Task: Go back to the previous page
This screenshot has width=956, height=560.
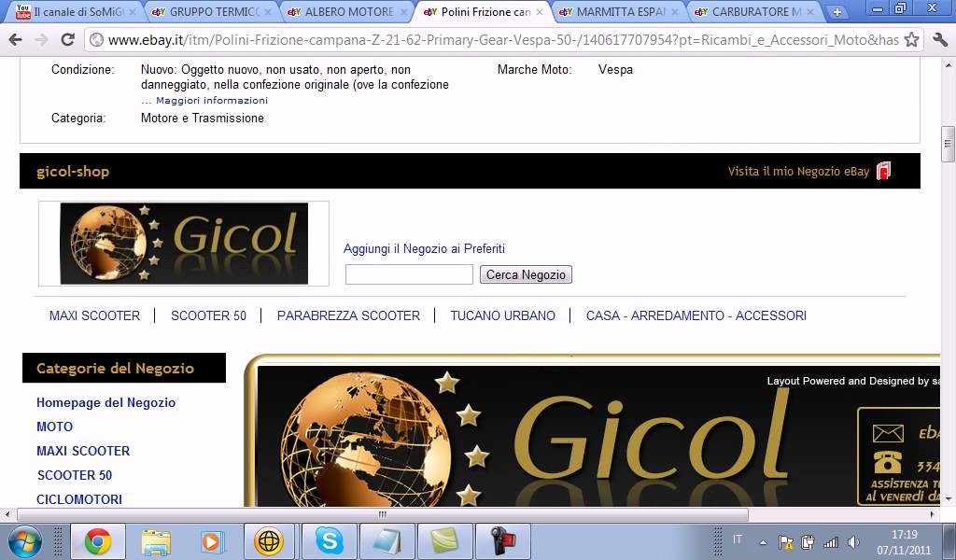Action: (16, 40)
